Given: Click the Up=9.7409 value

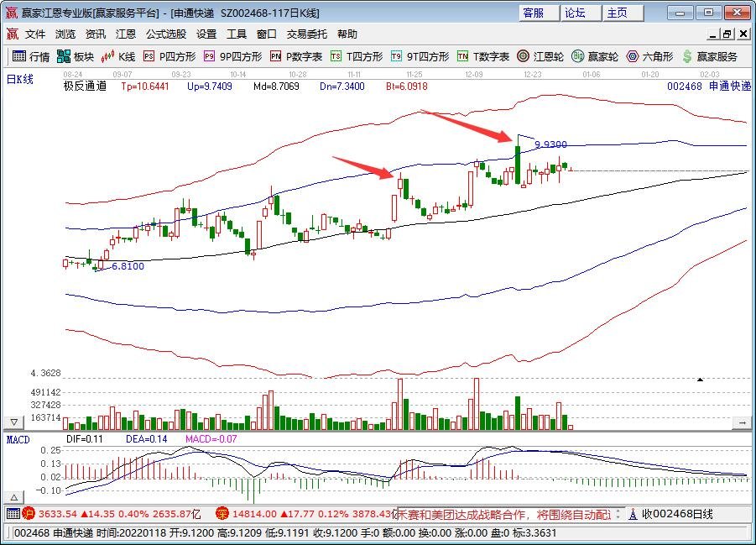Looking at the screenshot, I should click(x=209, y=86).
